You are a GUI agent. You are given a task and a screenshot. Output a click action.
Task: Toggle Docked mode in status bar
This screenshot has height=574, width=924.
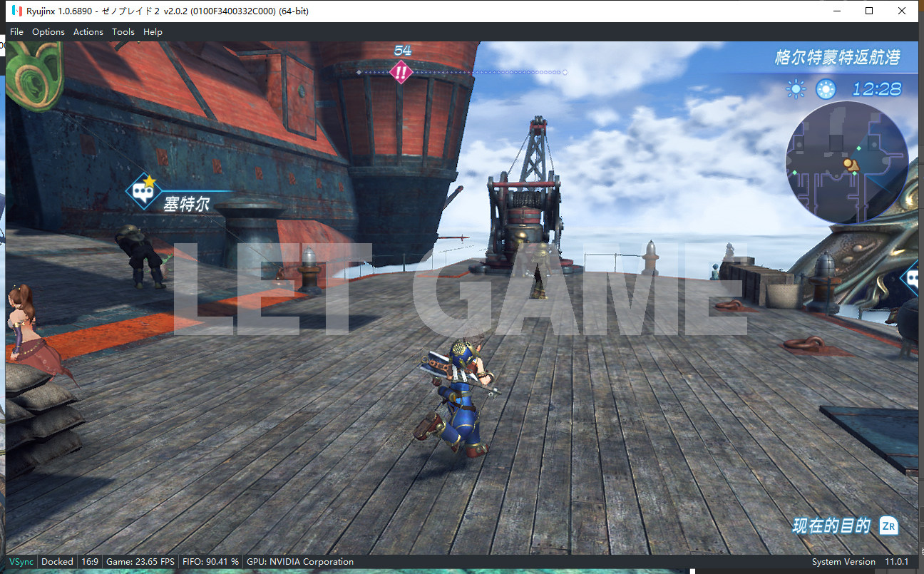[57, 562]
